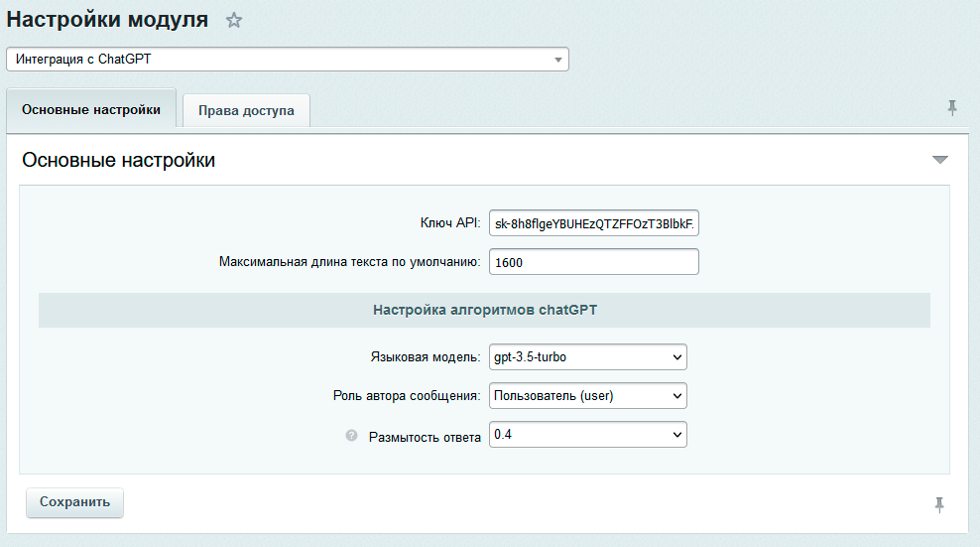Click the pin icon beside the tabs
This screenshot has height=547, width=980.
pyautogui.click(x=952, y=108)
